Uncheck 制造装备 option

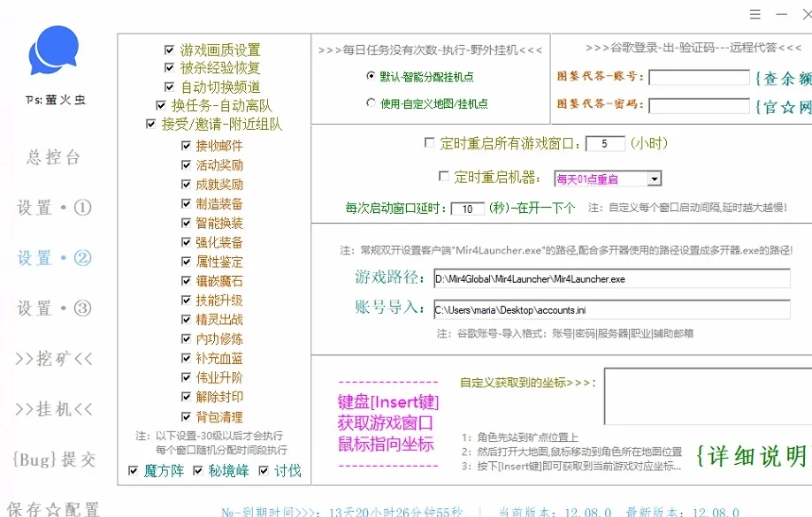(x=187, y=203)
